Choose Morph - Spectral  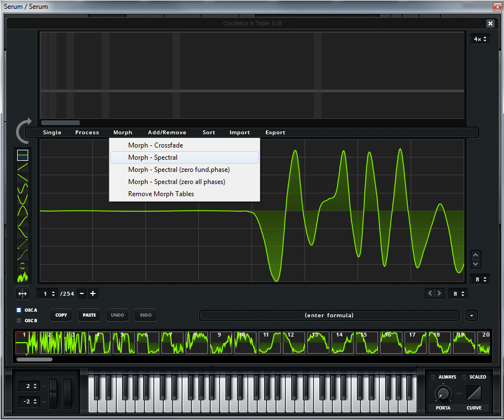(185, 158)
